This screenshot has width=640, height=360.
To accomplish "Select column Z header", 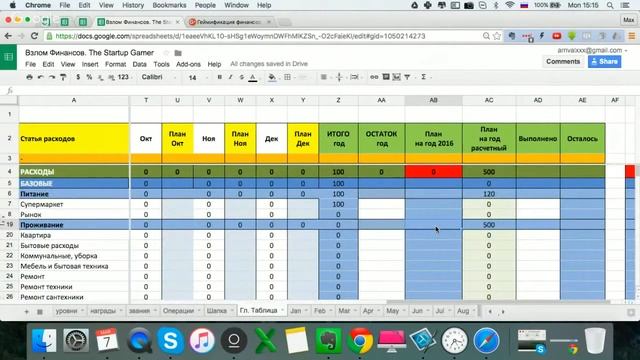I will pyautogui.click(x=338, y=100).
